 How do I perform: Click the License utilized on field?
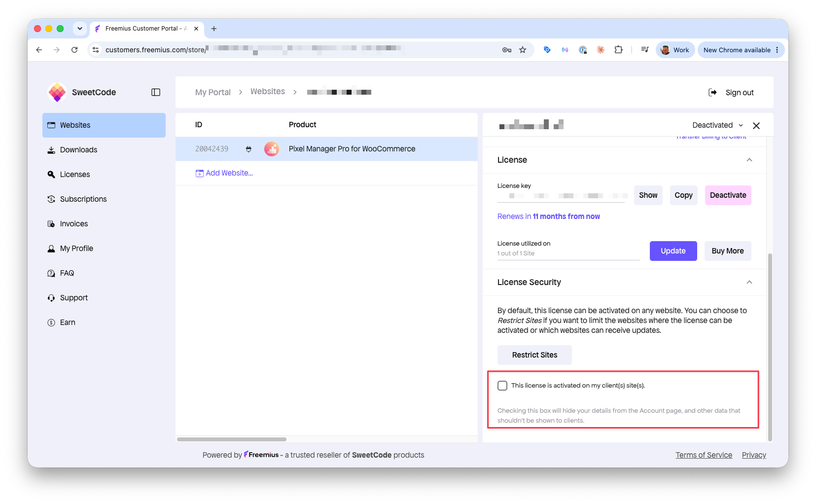[x=568, y=253]
